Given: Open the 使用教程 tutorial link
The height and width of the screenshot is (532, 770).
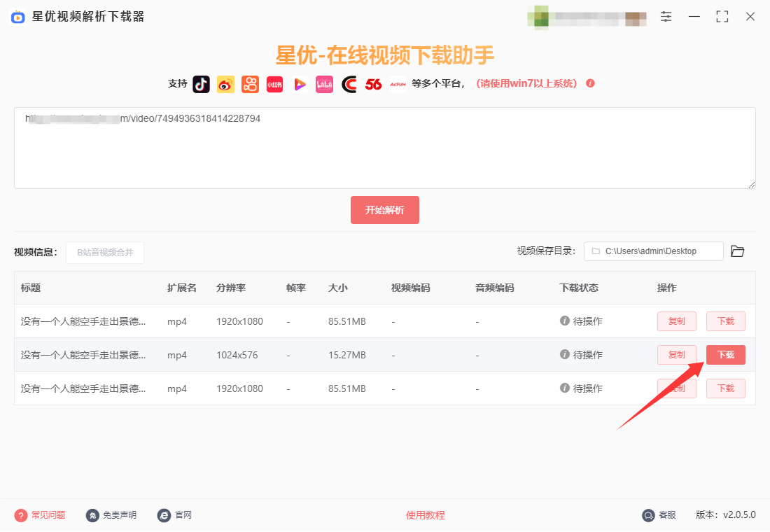Looking at the screenshot, I should click(x=424, y=514).
